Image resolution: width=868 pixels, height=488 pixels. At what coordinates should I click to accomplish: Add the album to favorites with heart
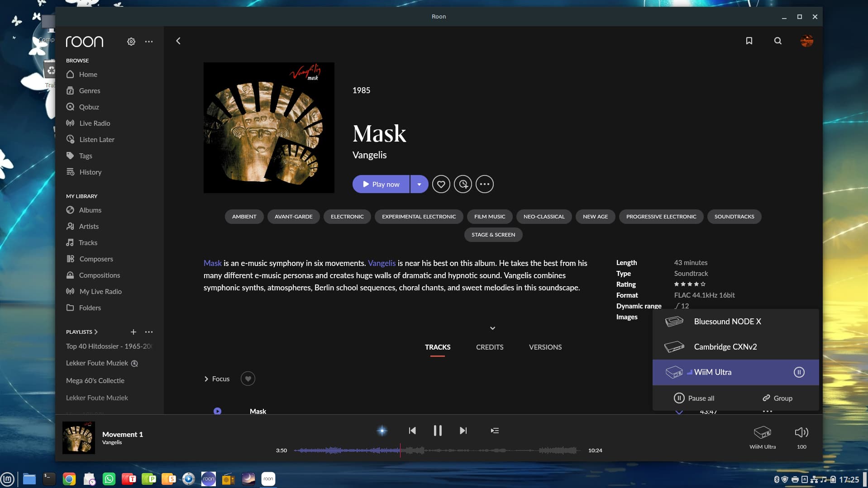coord(441,184)
